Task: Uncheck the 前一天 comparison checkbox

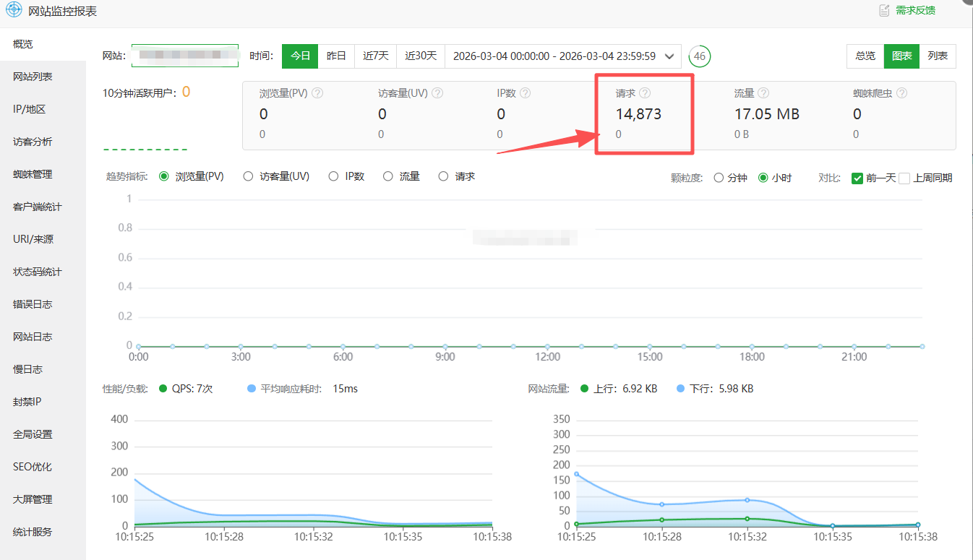Action: (857, 178)
